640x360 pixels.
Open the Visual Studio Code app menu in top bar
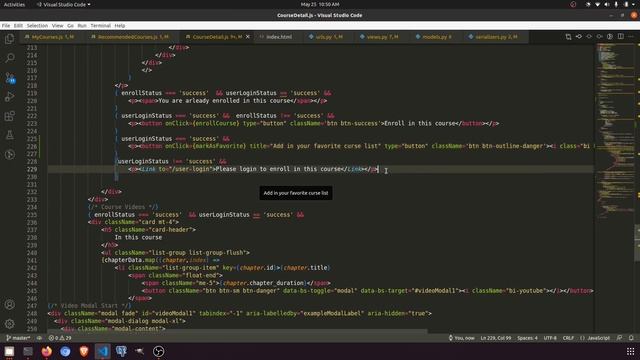point(64,4)
